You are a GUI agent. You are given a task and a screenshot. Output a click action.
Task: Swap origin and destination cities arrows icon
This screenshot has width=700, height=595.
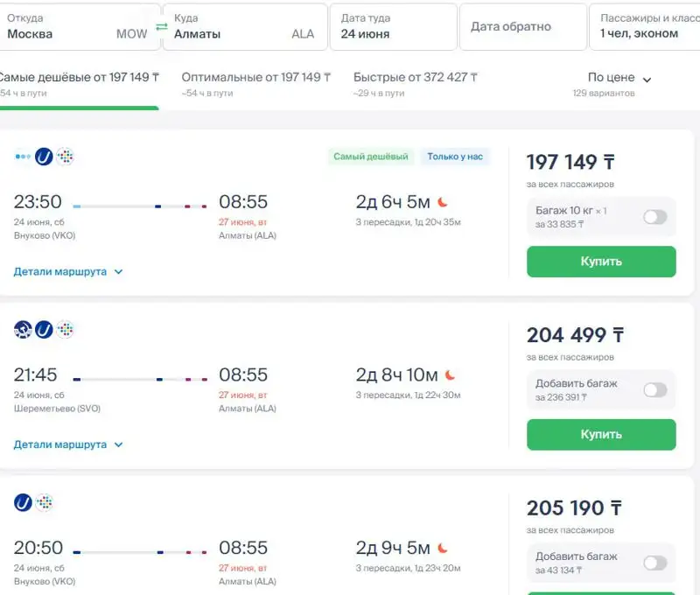pyautogui.click(x=161, y=27)
